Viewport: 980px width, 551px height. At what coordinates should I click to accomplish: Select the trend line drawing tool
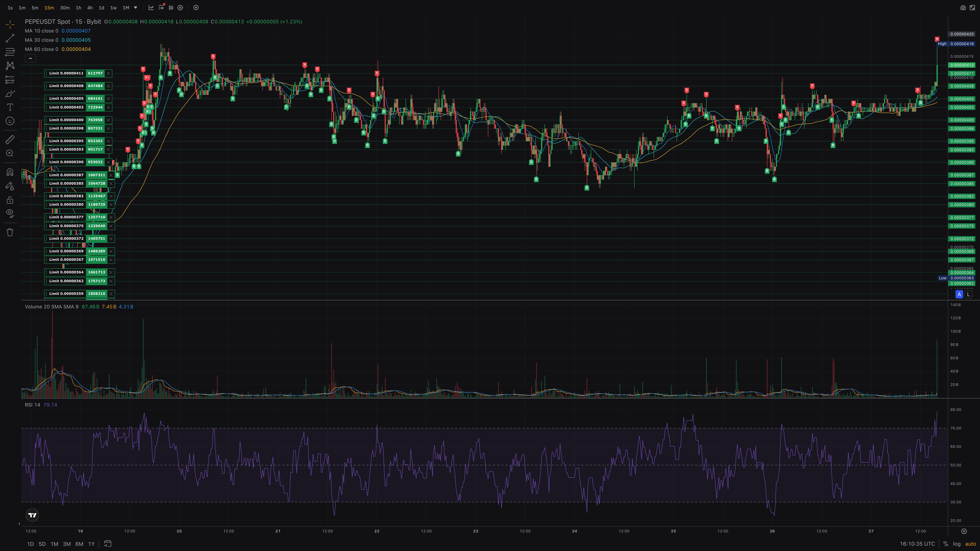click(x=10, y=38)
